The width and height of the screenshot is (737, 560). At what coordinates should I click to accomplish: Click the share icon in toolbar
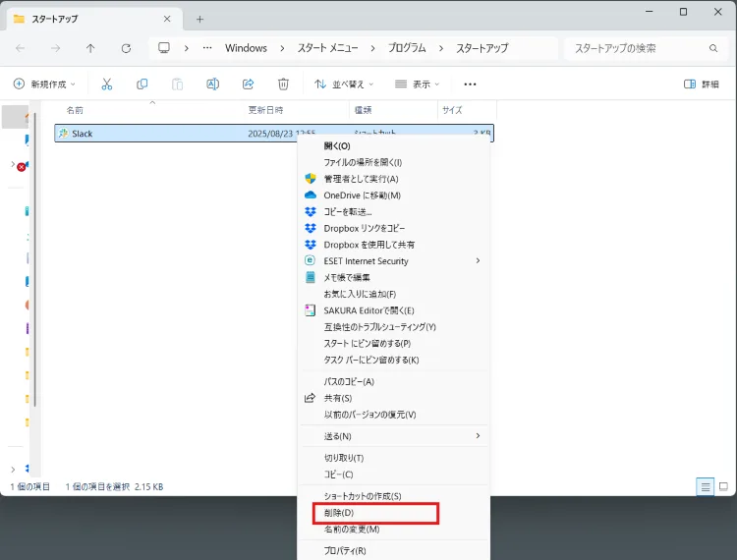[x=248, y=84]
